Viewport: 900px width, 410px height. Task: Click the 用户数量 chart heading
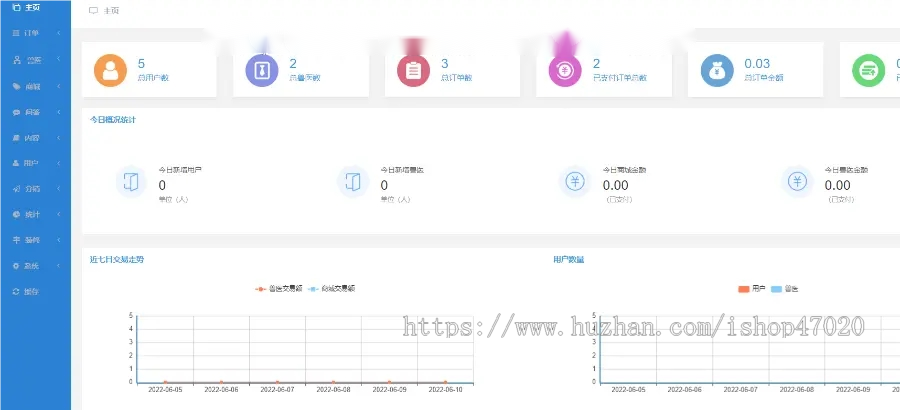pyautogui.click(x=569, y=260)
